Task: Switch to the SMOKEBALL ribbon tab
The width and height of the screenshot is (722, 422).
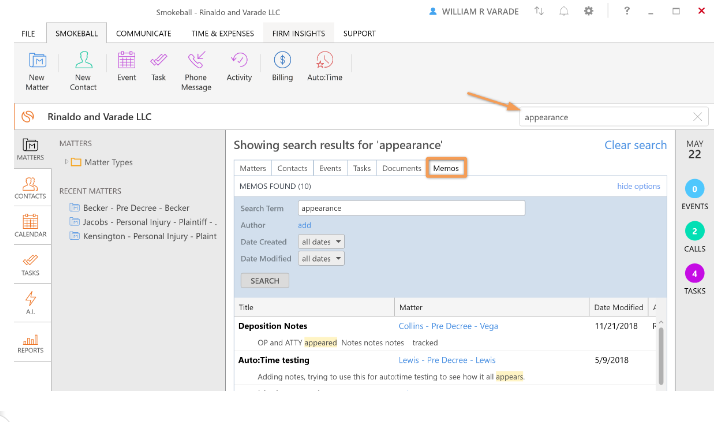Action: pyautogui.click(x=76, y=34)
